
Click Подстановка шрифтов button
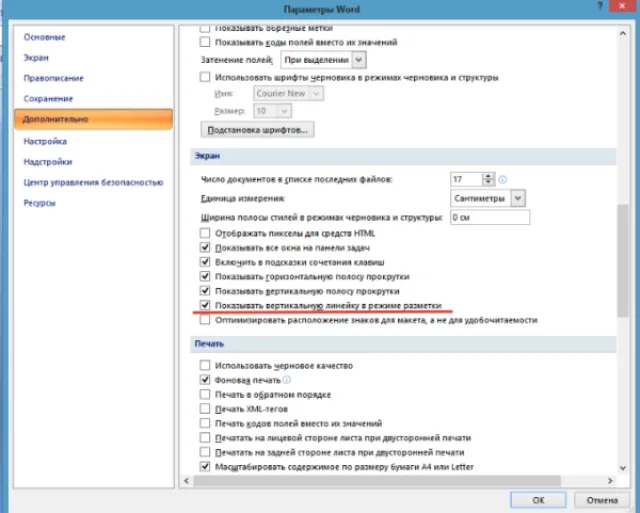[x=258, y=130]
